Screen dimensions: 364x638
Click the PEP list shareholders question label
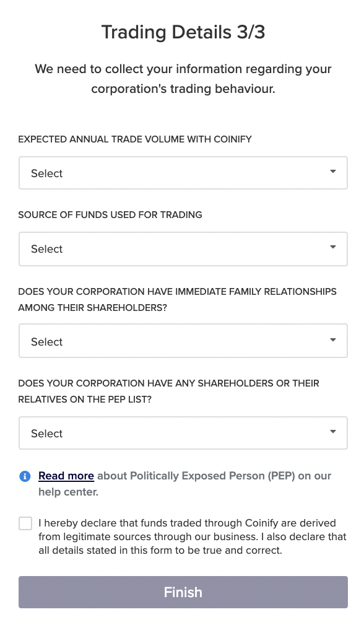pyautogui.click(x=169, y=391)
